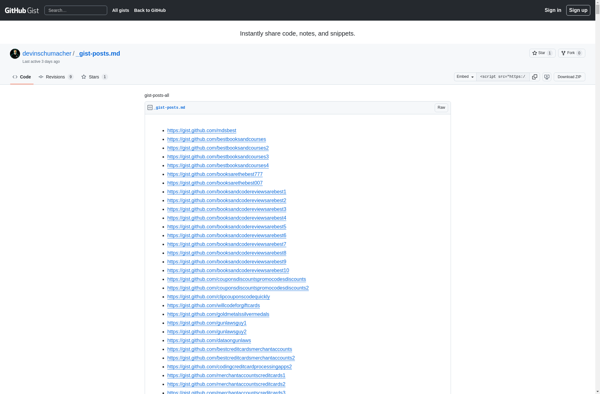Open link ending booksandcodereviewsarebest1
This screenshot has width=600, height=394.
tap(227, 192)
